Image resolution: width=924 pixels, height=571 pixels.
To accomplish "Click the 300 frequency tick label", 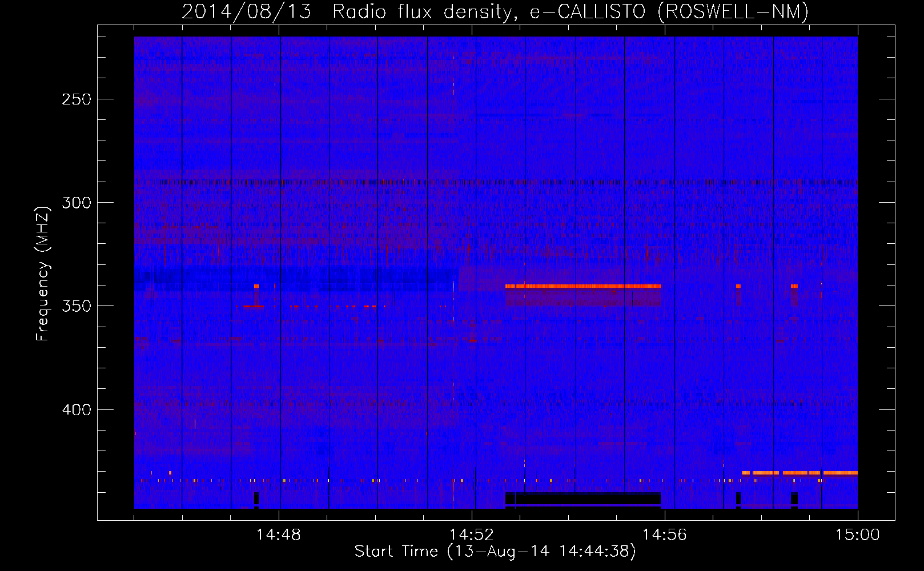I will point(77,203).
